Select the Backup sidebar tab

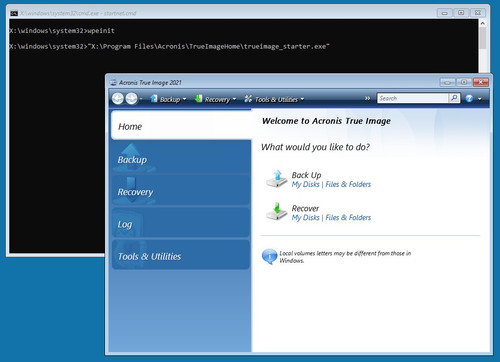tap(181, 158)
